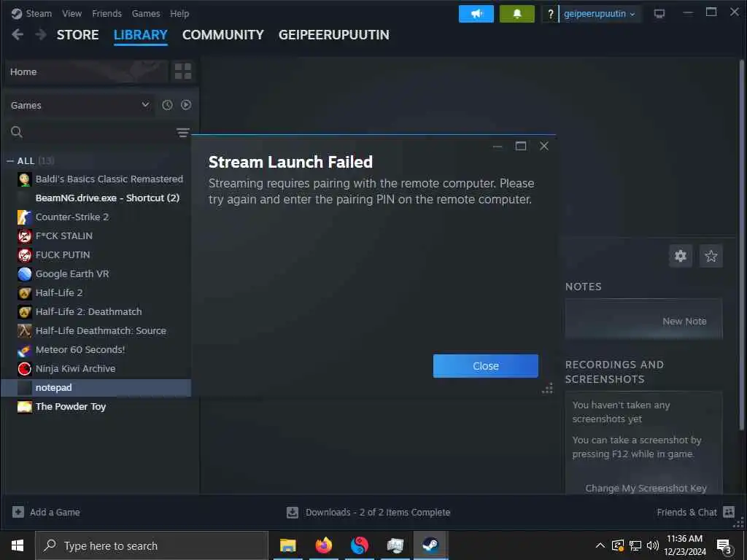Click the Google Earth VR icon
The height and width of the screenshot is (560, 747).
pyautogui.click(x=25, y=274)
